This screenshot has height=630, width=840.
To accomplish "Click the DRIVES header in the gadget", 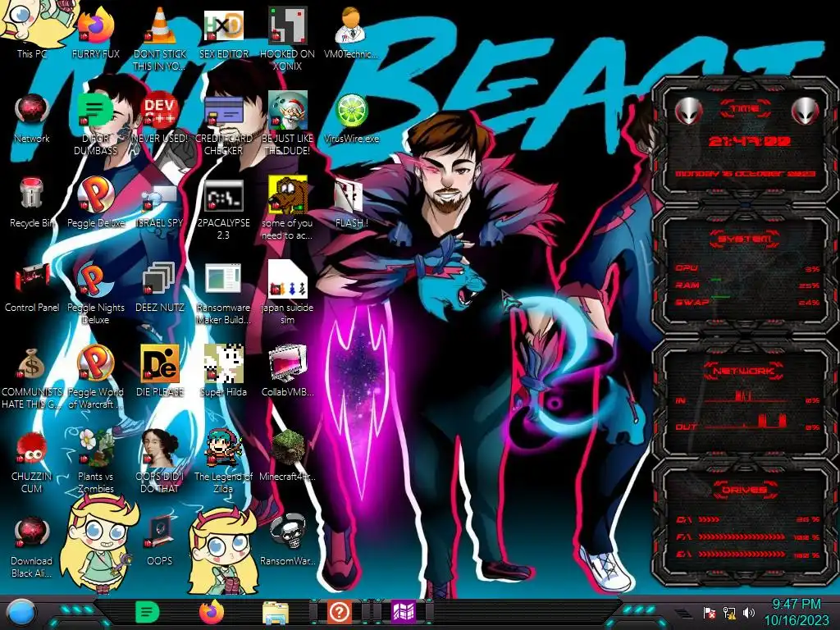I will [x=744, y=489].
